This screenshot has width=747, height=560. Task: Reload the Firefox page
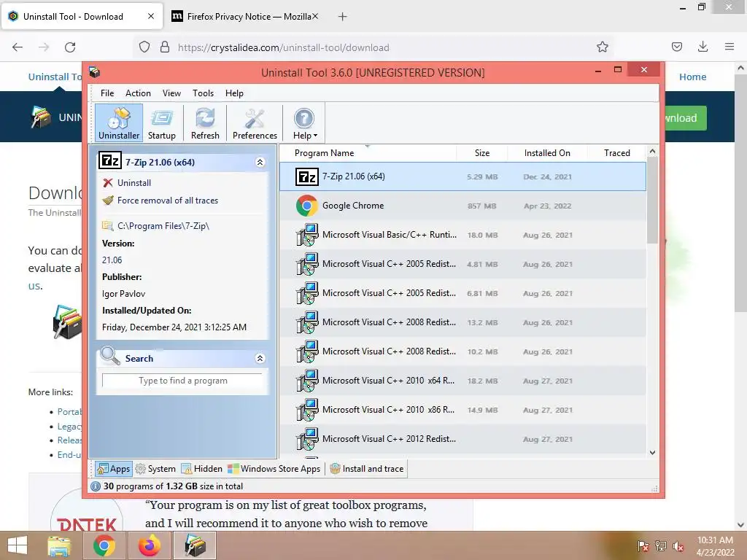[70, 47]
